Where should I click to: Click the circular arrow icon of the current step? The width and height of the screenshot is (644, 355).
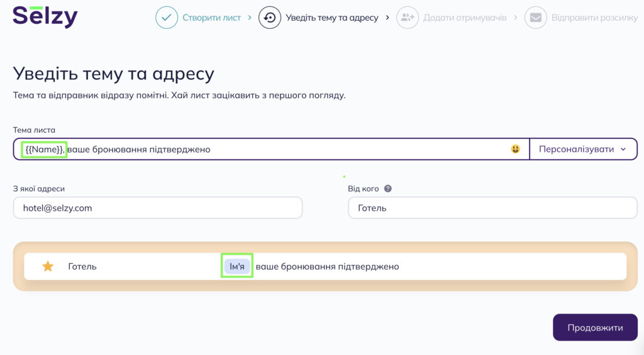click(x=269, y=18)
